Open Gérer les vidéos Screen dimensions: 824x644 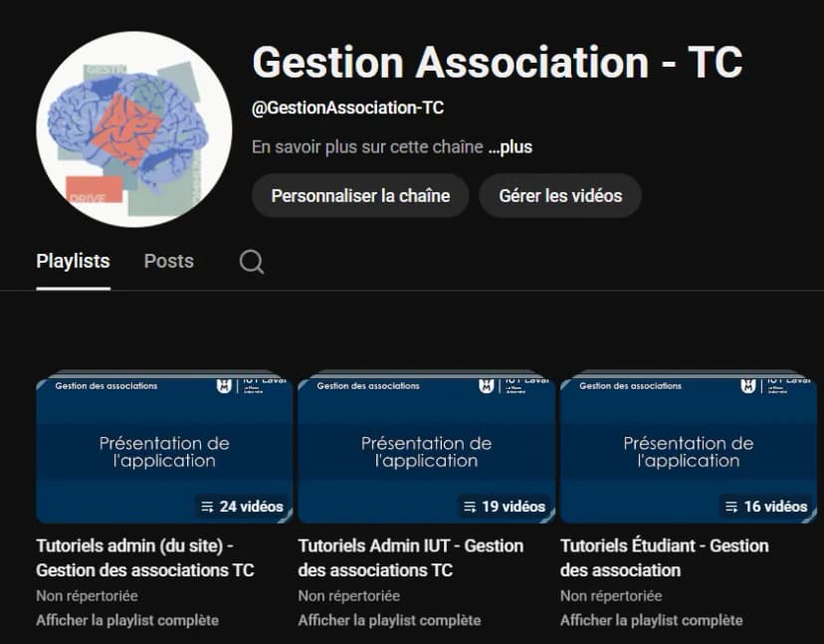560,195
